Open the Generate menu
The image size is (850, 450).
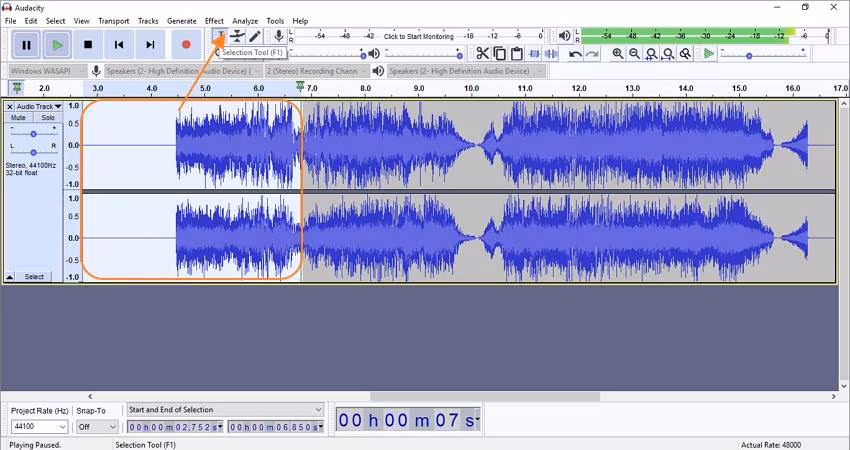point(182,21)
